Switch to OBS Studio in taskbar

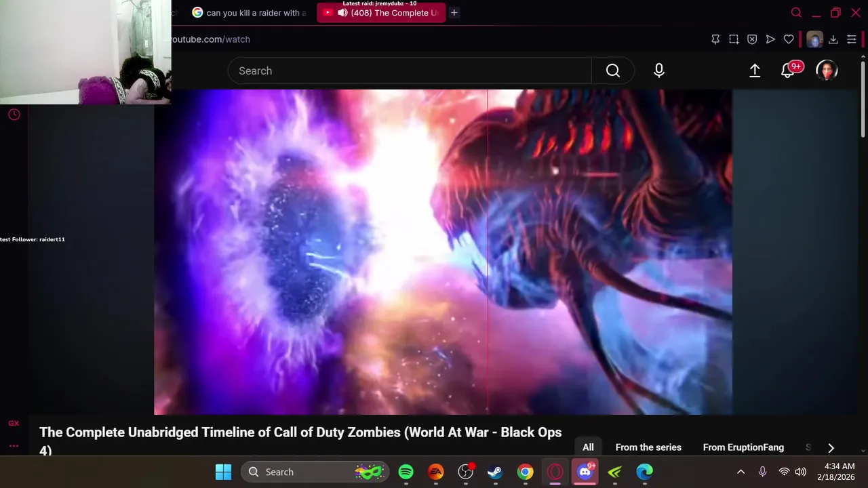pyautogui.click(x=466, y=472)
